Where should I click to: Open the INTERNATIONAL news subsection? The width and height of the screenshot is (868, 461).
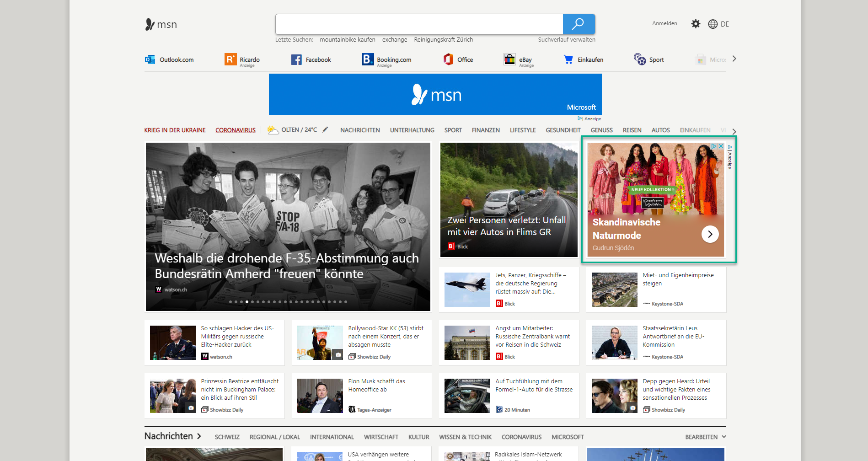(x=332, y=437)
